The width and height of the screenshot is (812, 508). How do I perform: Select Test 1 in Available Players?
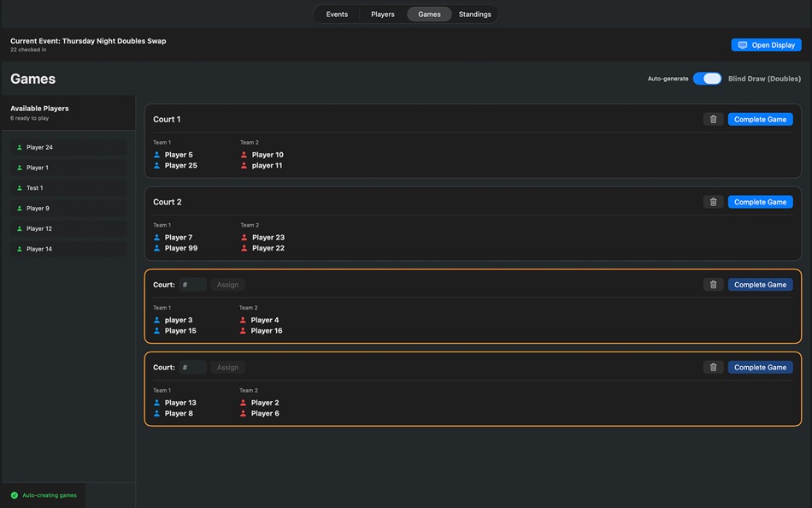[x=68, y=187]
